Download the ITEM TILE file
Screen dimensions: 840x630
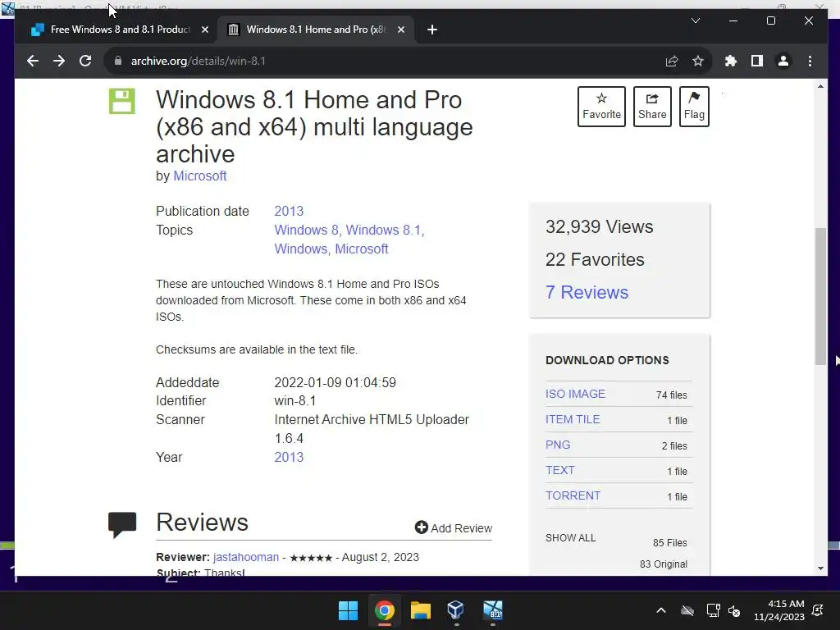[x=572, y=419]
